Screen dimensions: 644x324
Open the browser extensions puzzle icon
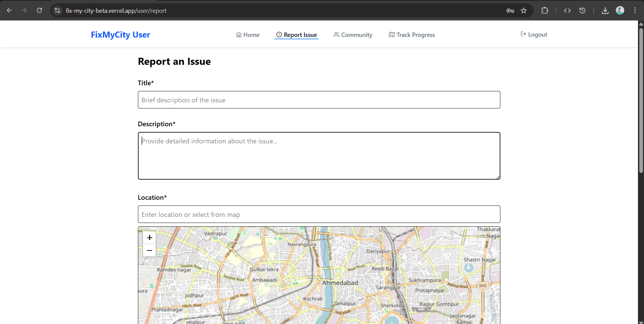tap(545, 11)
